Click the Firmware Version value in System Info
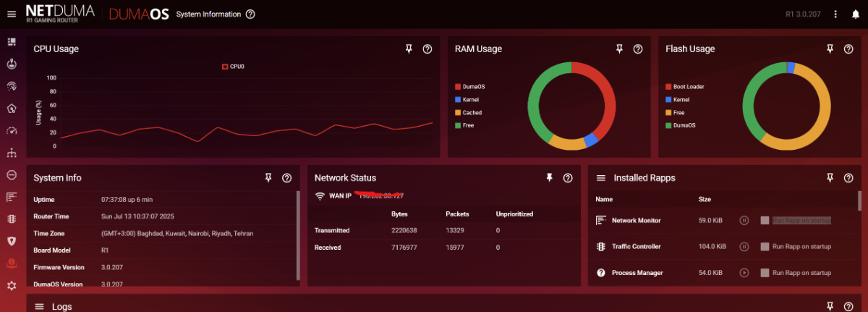Image resolution: width=868 pixels, height=312 pixels. 111,268
